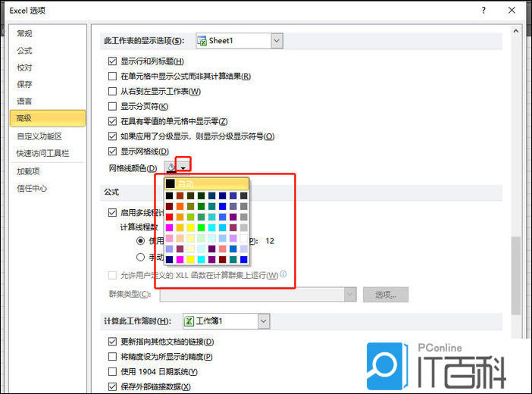The image size is (532, 394).
Task: Click the help question mark icon
Action: coord(483,10)
